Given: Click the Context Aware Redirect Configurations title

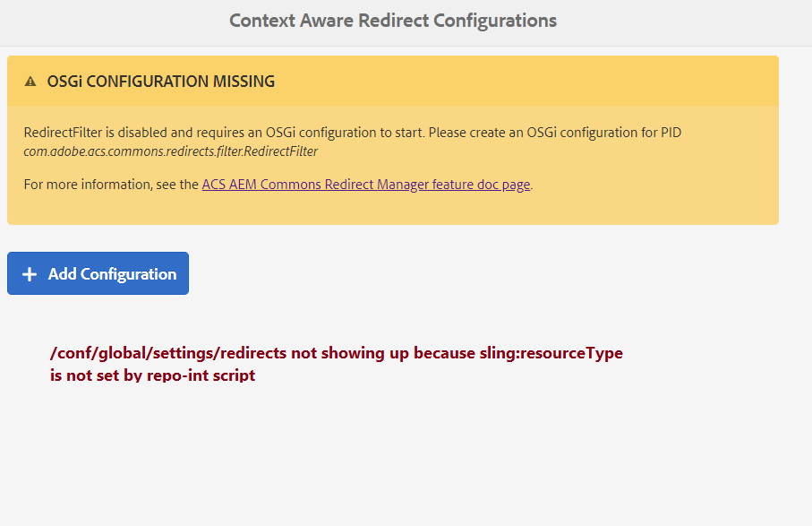Looking at the screenshot, I should [x=392, y=21].
